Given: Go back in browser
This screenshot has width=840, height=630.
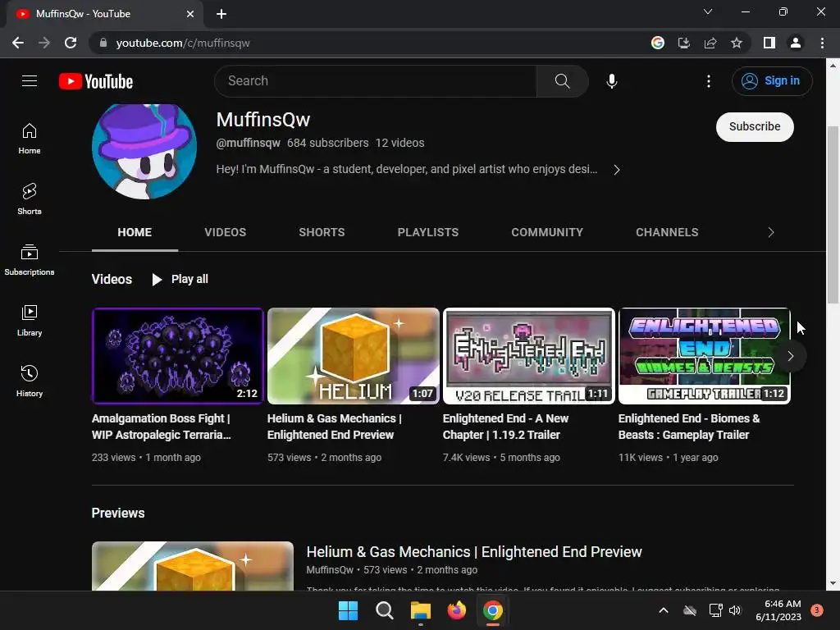Looking at the screenshot, I should tap(18, 43).
